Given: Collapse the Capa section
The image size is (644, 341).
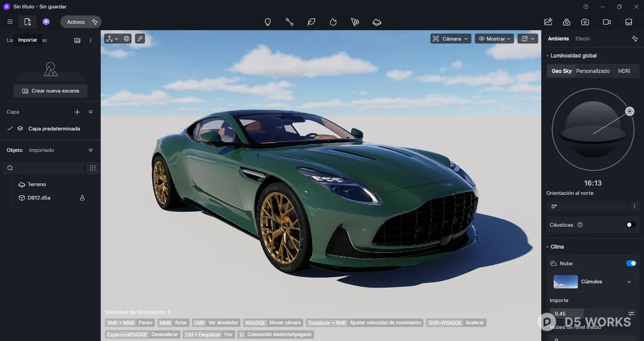Looking at the screenshot, I should click(91, 112).
